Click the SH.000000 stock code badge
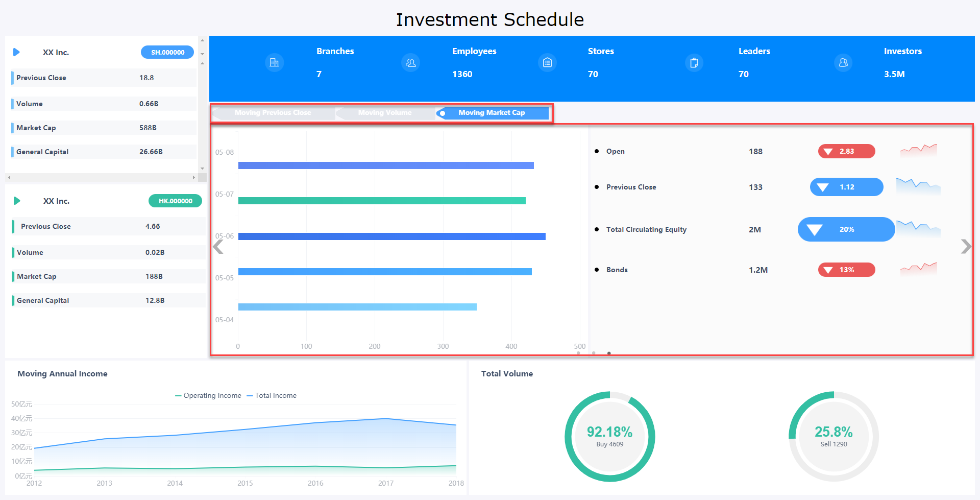Viewport: 980px width, 500px height. pyautogui.click(x=167, y=52)
